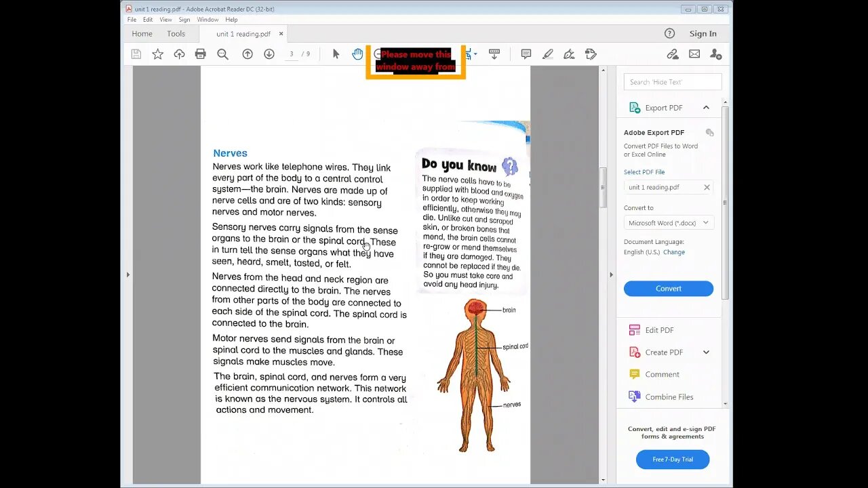The width and height of the screenshot is (868, 488).
Task: Click the tools search field
Action: tap(673, 82)
